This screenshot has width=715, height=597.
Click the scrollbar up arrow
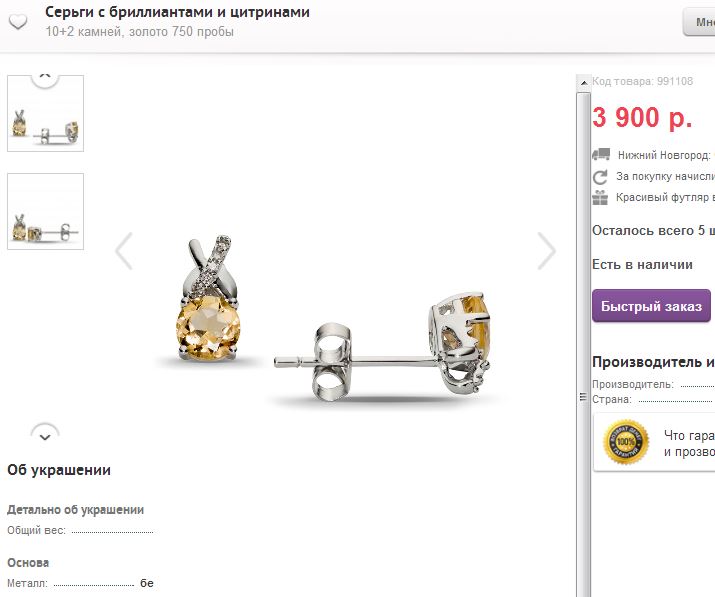(583, 83)
